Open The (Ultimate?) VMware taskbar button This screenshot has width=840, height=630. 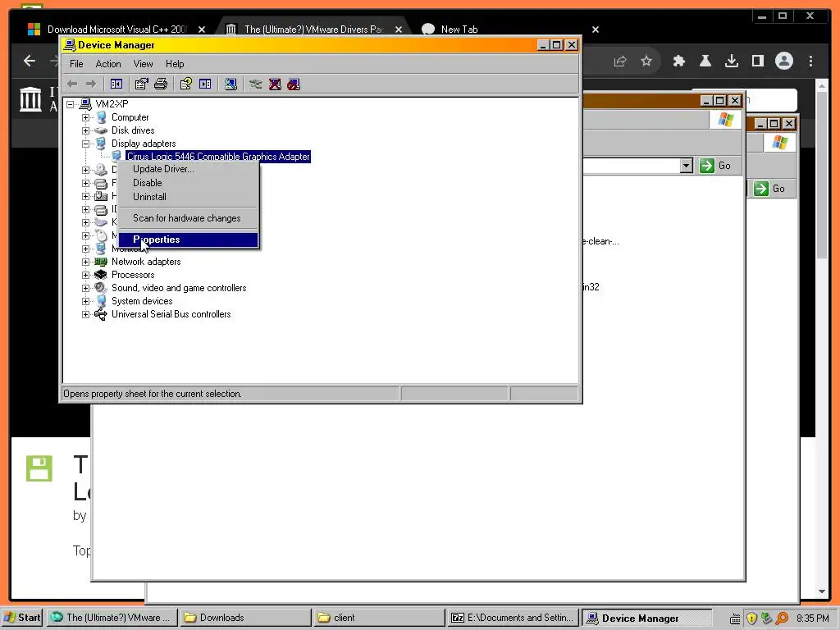coord(112,618)
